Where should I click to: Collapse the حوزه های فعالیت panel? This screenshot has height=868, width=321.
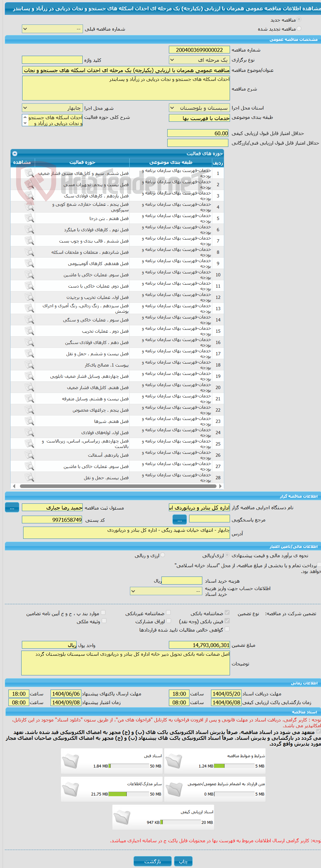[x=15, y=153]
